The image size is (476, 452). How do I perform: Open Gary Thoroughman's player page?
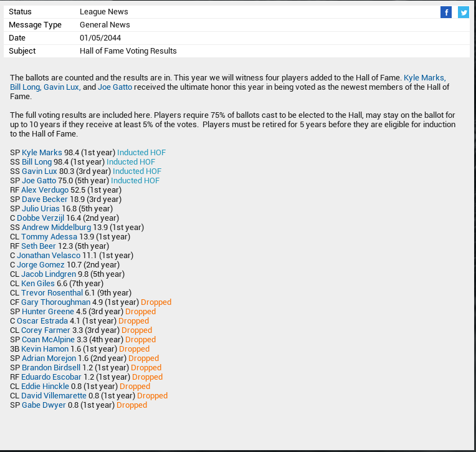(x=55, y=302)
